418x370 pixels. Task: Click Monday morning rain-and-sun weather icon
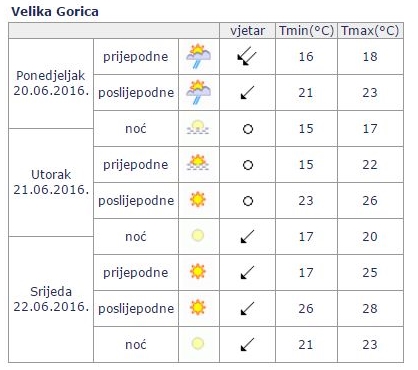199,56
